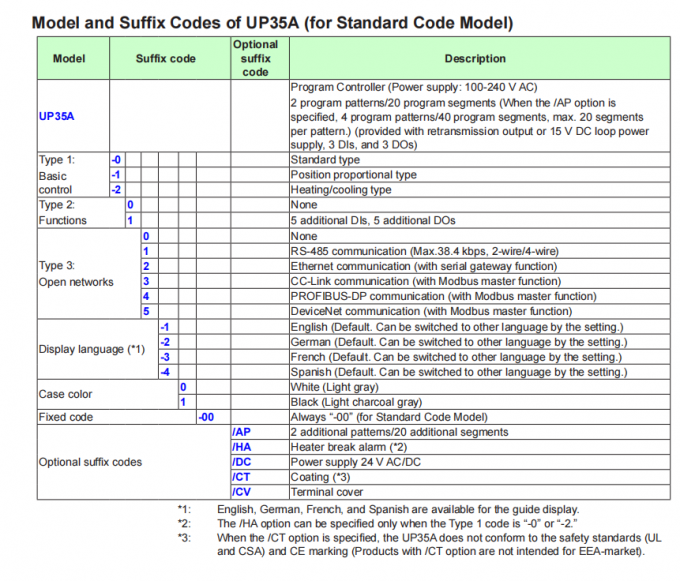Click the /CT coating suffix code
This screenshot has width=680, height=581.
241,477
